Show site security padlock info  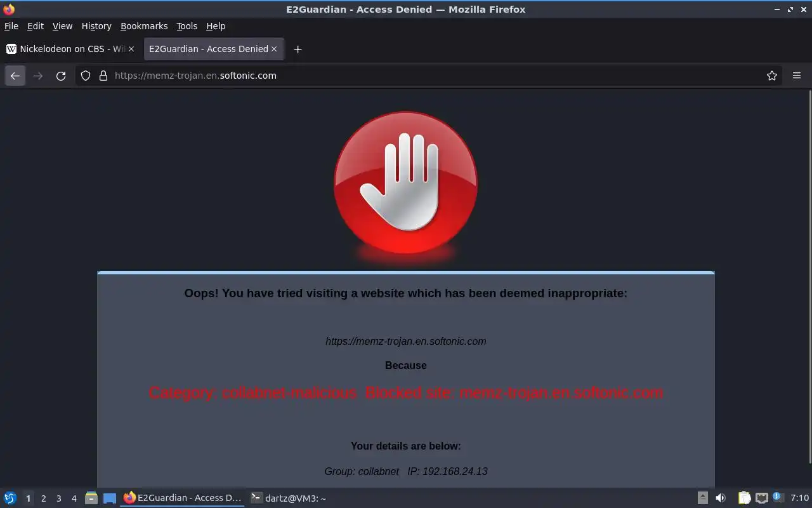103,76
